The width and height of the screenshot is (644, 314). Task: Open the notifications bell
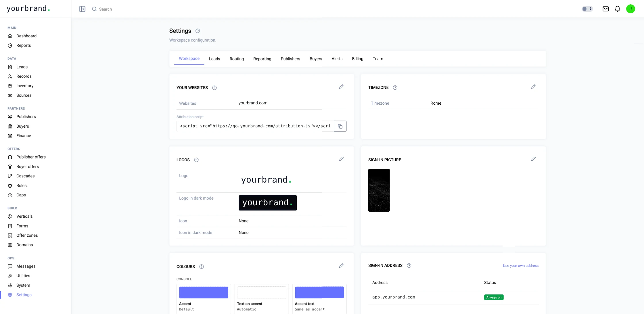(618, 9)
